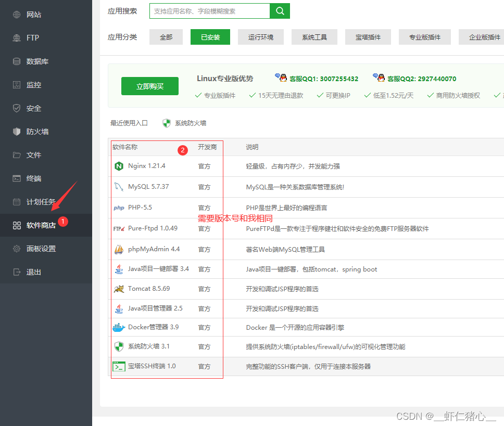The height and width of the screenshot is (426, 504).
Task: Click the PHP-5.5 name
Action: (140, 208)
